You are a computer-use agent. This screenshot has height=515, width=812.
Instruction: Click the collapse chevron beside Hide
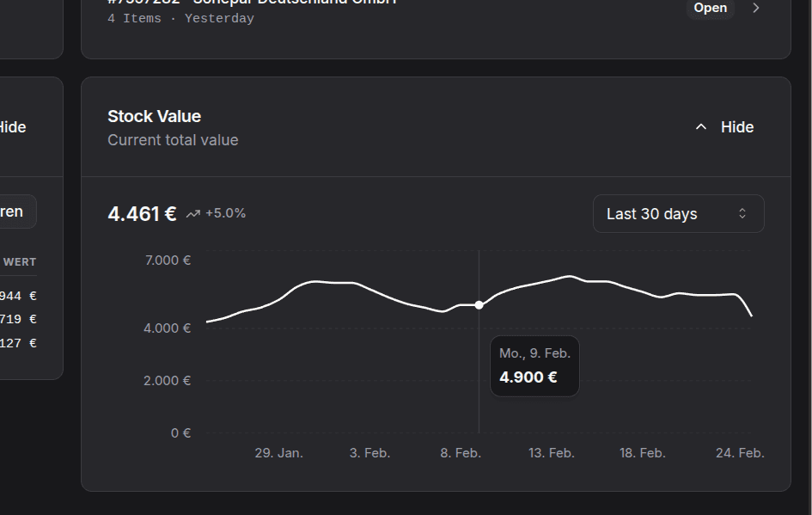tap(700, 126)
